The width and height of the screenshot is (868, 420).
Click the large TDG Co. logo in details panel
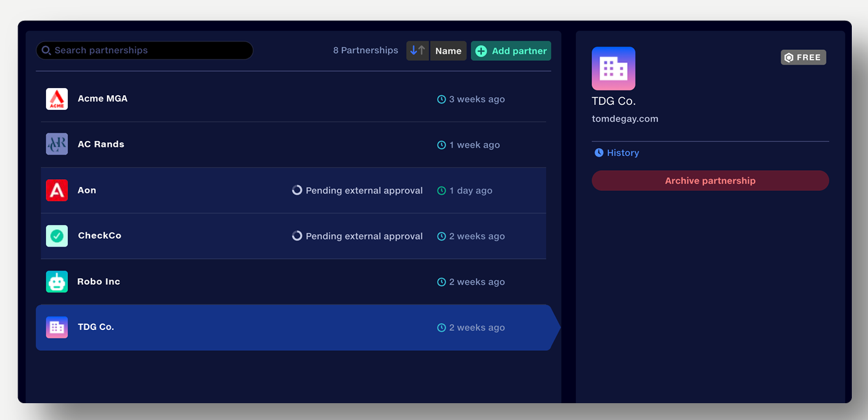(613, 69)
